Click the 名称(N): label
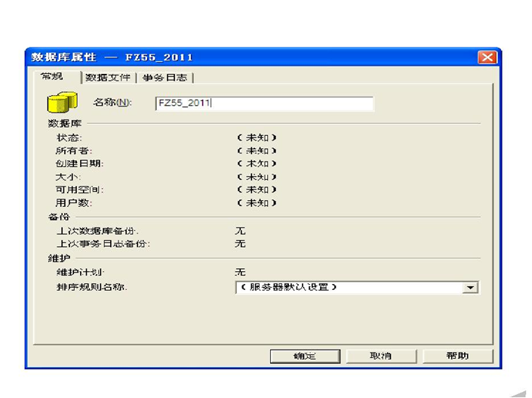Image resolution: width=532 pixels, height=398 pixels. pos(112,102)
